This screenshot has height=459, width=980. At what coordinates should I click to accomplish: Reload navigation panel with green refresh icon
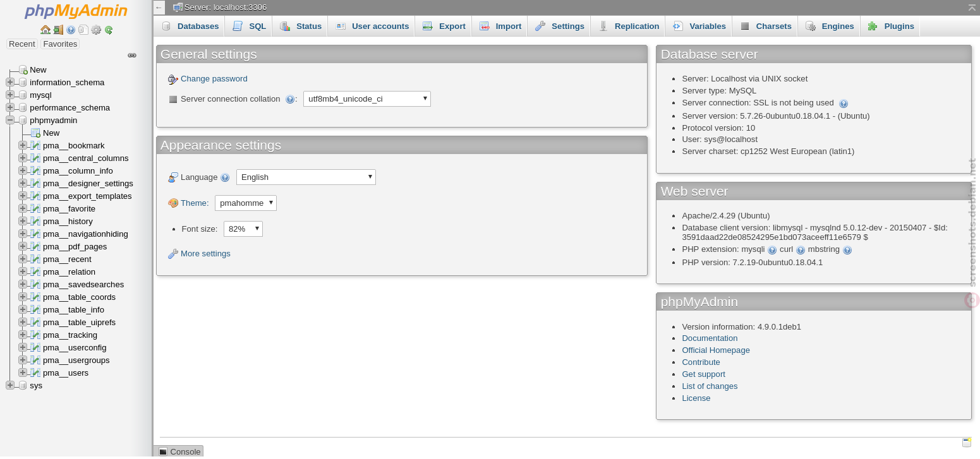pyautogui.click(x=109, y=30)
